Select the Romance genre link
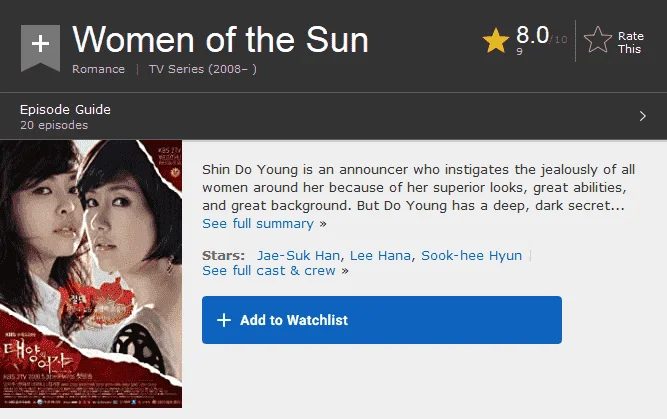This screenshot has height=419, width=667. [98, 69]
